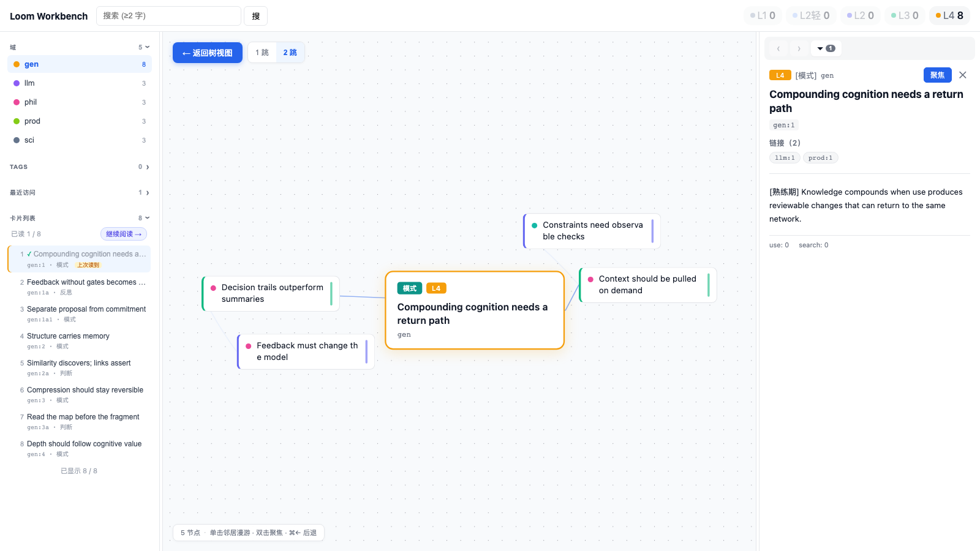Click the 已读 1 / 8 progress label
The width and height of the screenshot is (980, 551).
point(26,234)
